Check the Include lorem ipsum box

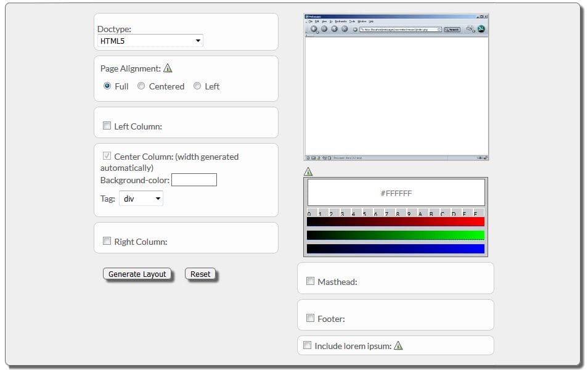[307, 345]
